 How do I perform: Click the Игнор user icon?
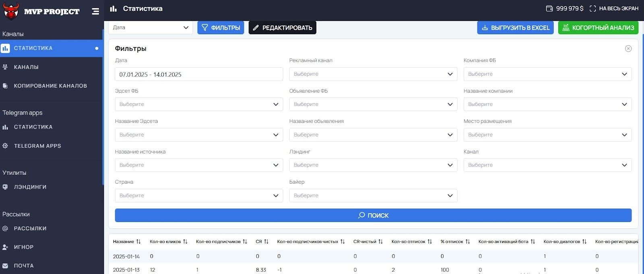5,247
